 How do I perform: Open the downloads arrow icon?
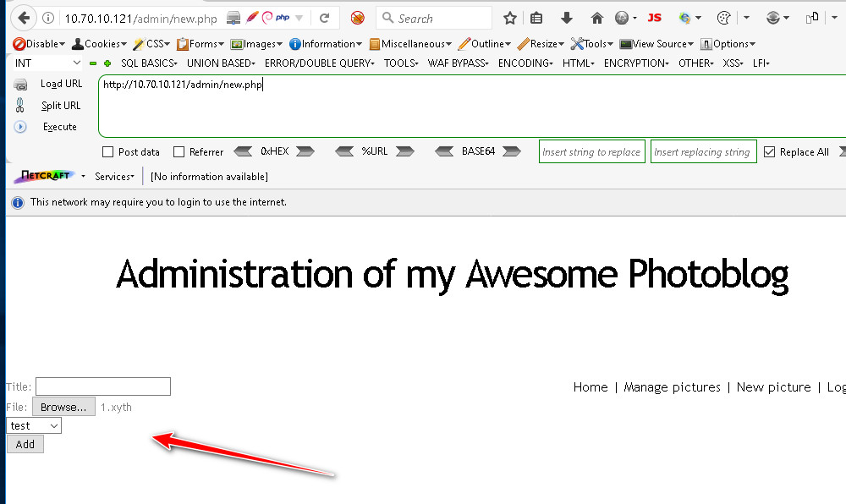coord(567,18)
